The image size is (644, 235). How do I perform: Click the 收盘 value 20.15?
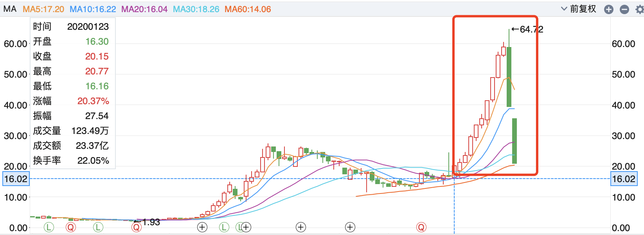[x=97, y=56]
